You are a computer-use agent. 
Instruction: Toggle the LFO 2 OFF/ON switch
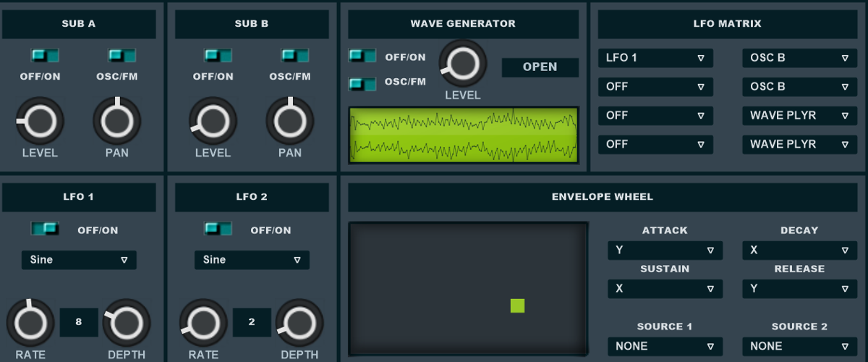[x=218, y=229]
